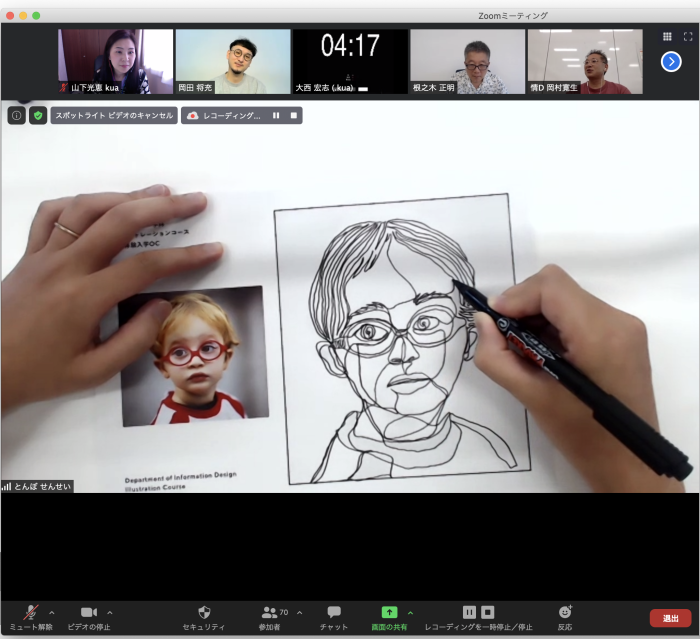Viewport: 700px width, 639px height.
Task: Click the green Share Screen (画面の共有) icon
Action: pyautogui.click(x=389, y=612)
